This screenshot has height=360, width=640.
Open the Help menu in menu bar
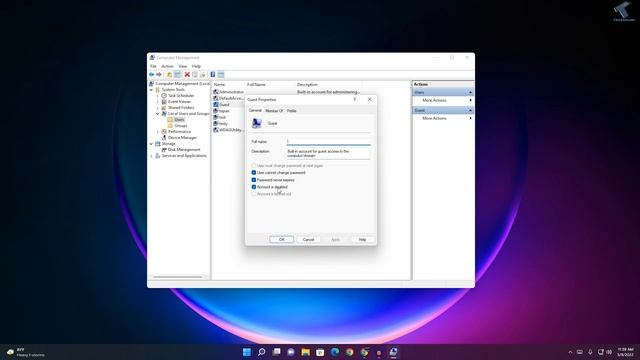(196, 66)
